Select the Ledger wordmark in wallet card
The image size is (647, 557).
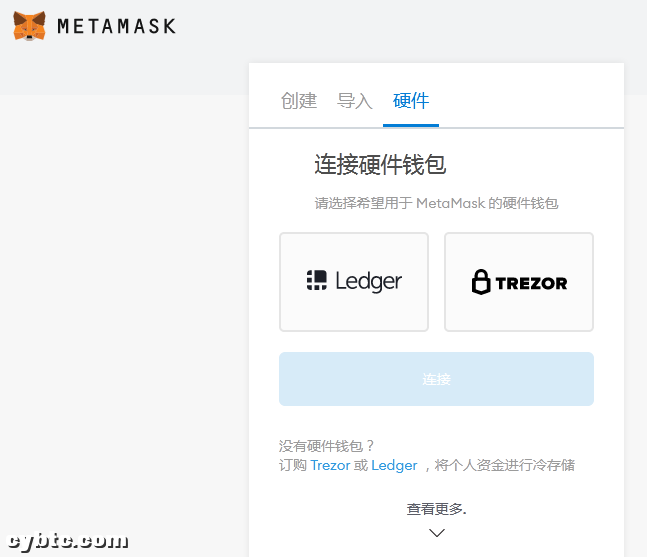pos(368,282)
